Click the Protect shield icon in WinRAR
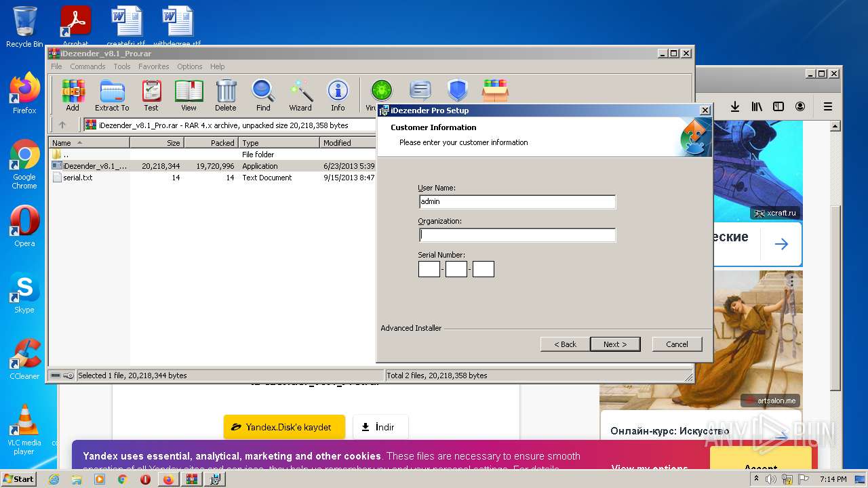This screenshot has width=868, height=488. [x=458, y=91]
